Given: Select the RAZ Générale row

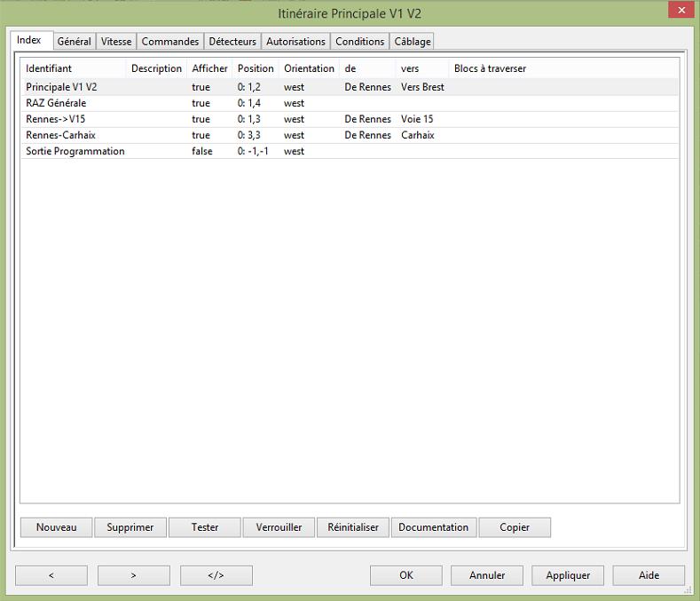Looking at the screenshot, I should (56, 103).
